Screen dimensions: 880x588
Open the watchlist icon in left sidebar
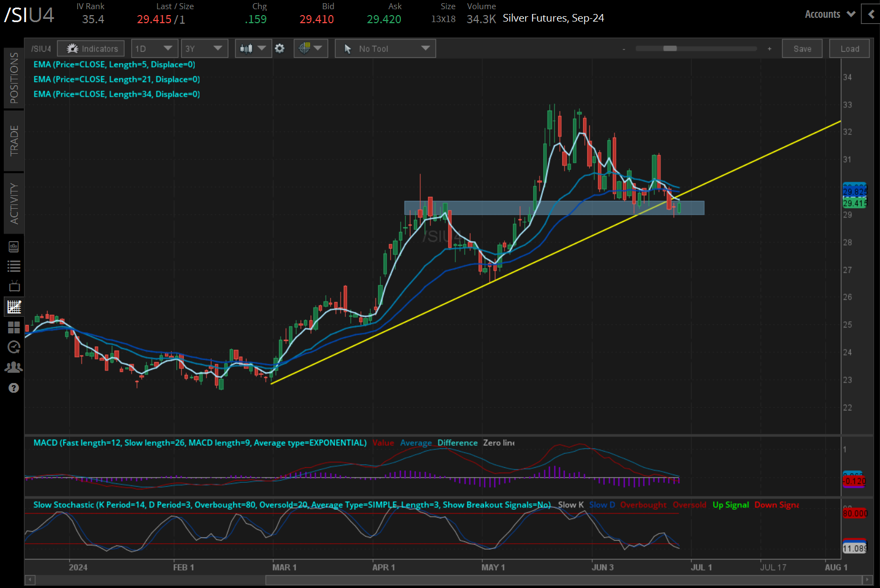(x=14, y=266)
